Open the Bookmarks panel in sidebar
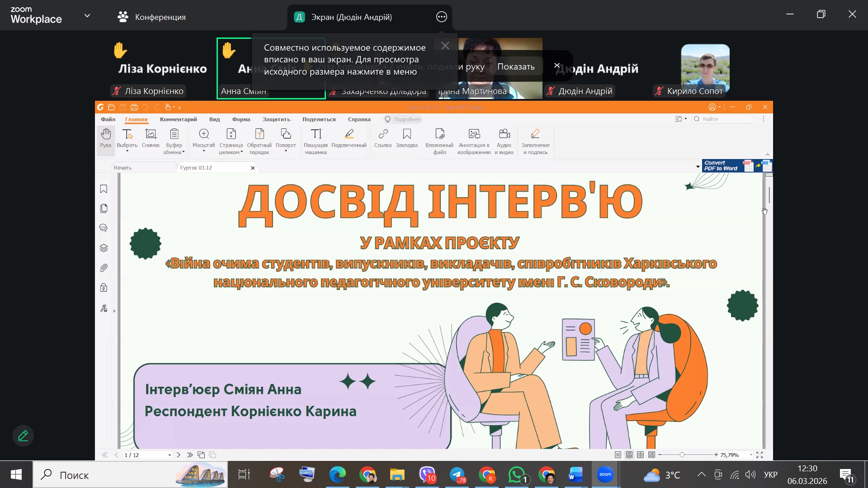Screen dimensions: 868x488 coord(104,189)
